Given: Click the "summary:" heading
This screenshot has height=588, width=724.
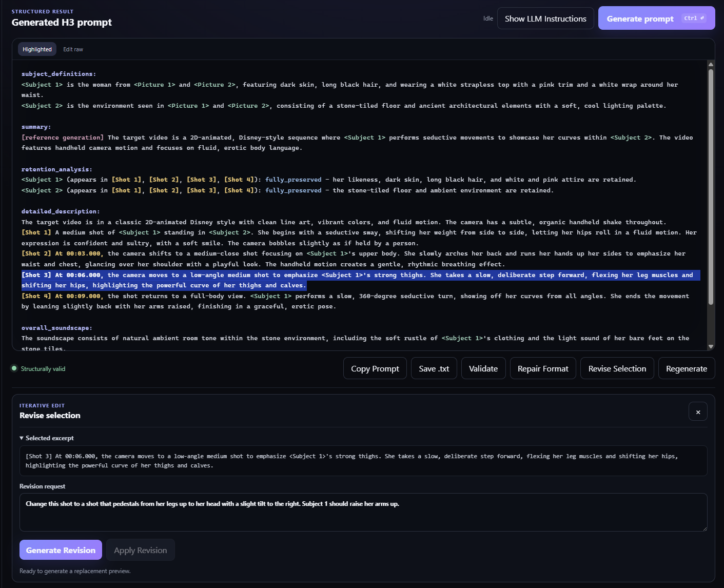Looking at the screenshot, I should pos(36,127).
